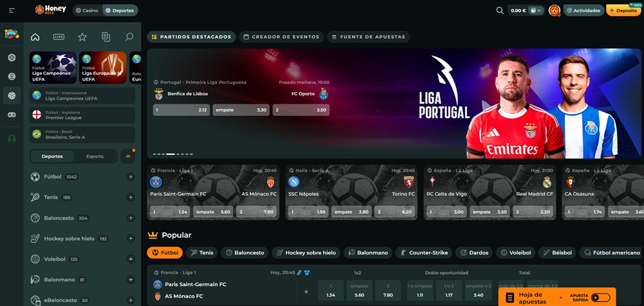Open the Creador de Eventos tab
Image resolution: width=644 pixels, height=306 pixels.
click(x=281, y=37)
